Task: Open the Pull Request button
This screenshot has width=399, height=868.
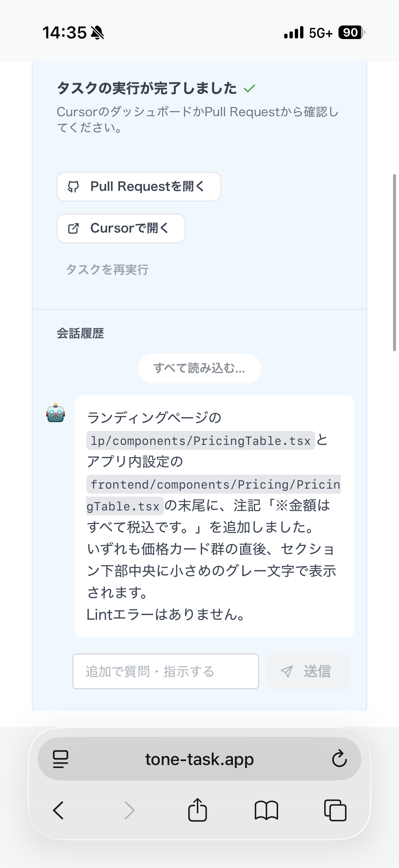Action: click(x=139, y=187)
